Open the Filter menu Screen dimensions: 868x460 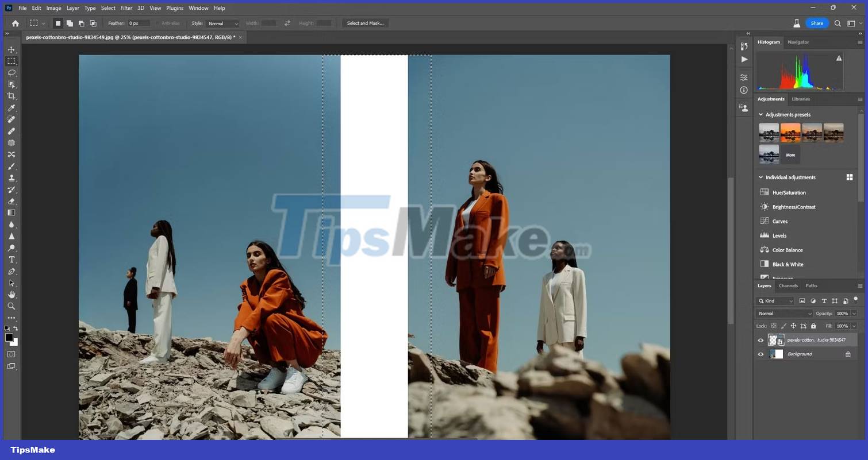(126, 7)
